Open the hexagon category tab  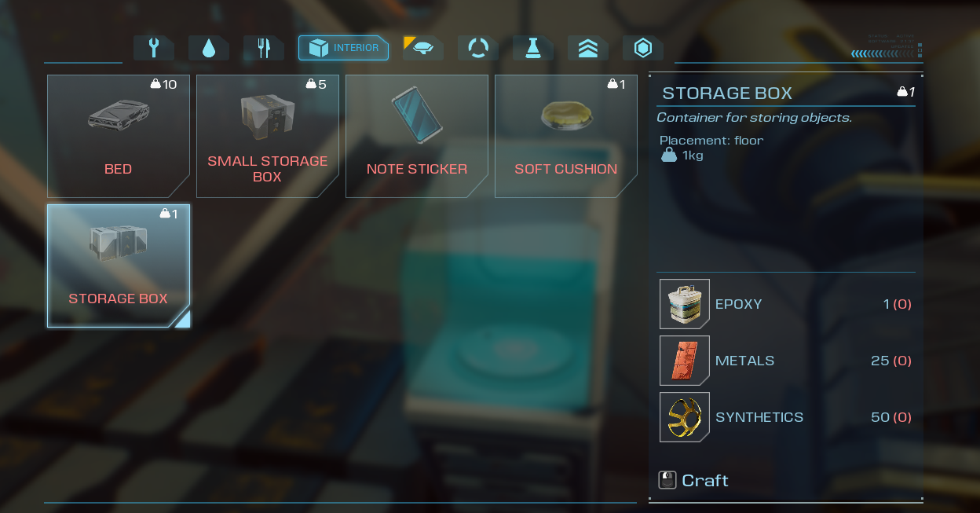[x=643, y=48]
